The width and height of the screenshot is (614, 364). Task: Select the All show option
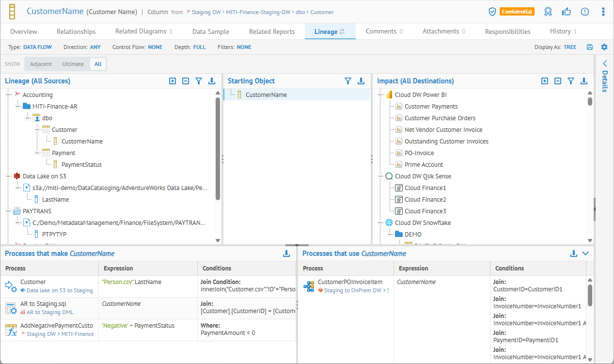tap(98, 64)
